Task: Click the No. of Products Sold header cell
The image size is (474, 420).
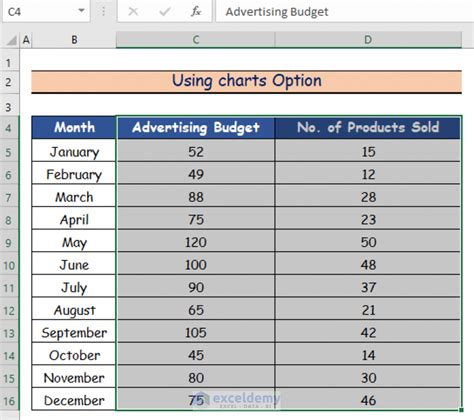Action: 368,127
